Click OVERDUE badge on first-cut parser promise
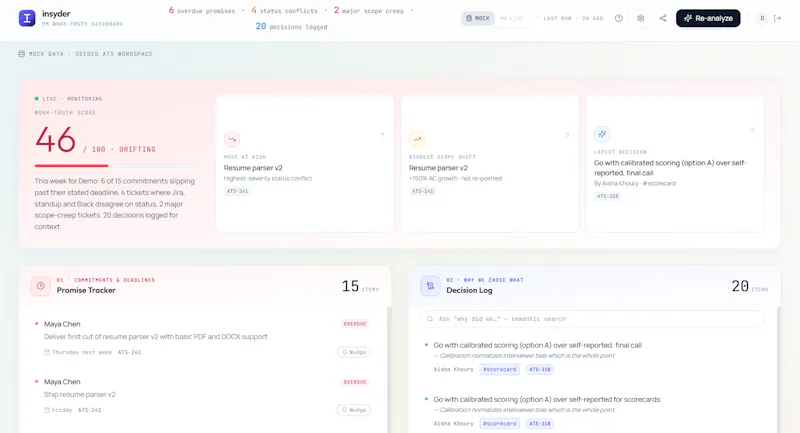Screen dimensions: 800x433 [355, 324]
